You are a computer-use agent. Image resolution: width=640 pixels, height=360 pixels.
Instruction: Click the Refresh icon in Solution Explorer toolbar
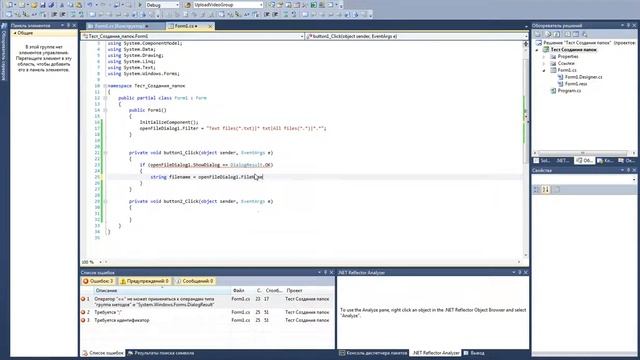pos(557,34)
